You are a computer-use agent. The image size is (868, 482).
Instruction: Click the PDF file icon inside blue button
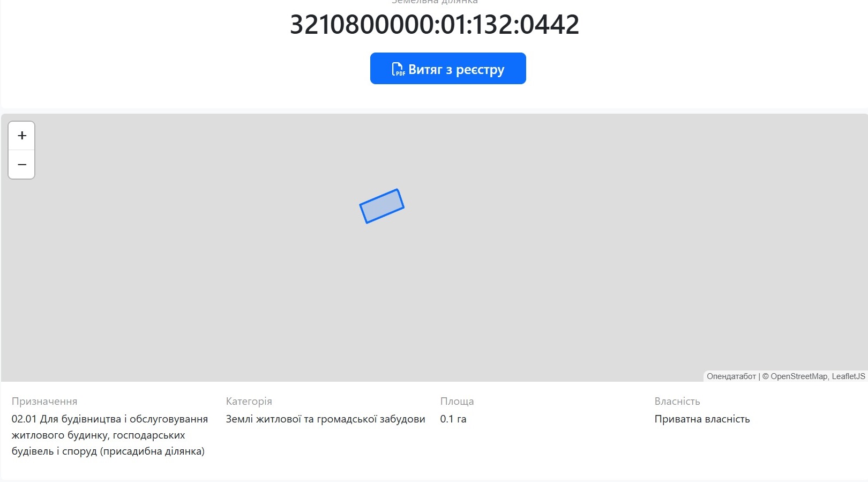[x=398, y=69]
